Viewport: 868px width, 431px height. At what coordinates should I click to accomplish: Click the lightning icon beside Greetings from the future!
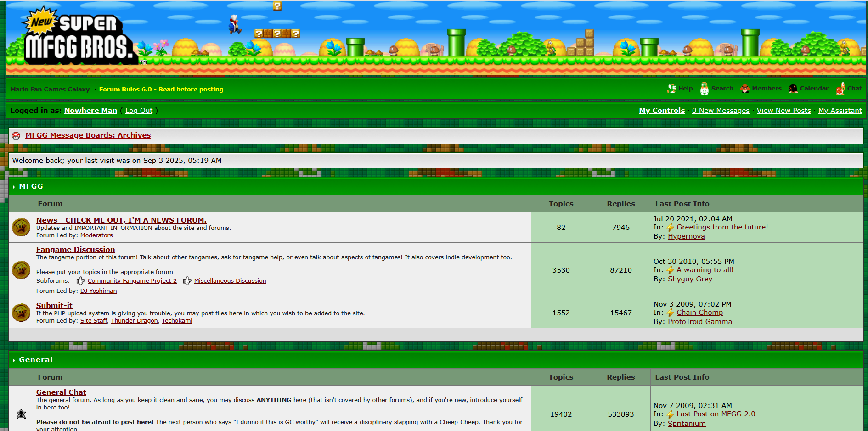[x=671, y=227]
